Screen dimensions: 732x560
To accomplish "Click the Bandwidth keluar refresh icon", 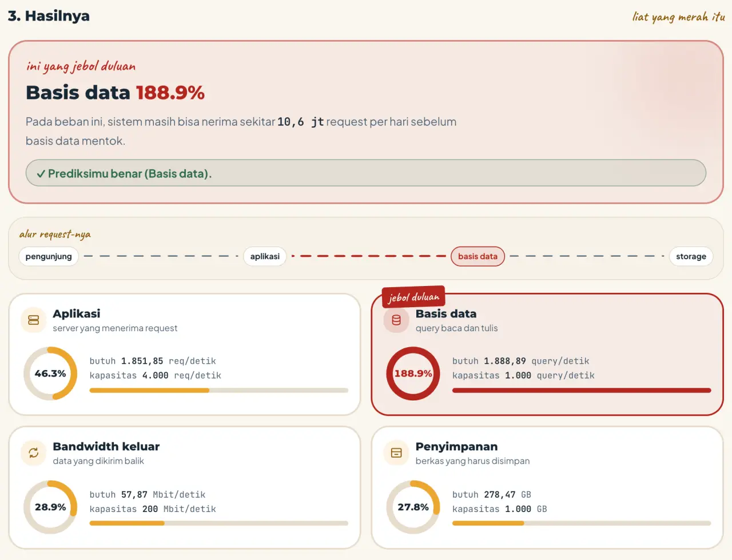I will click(34, 453).
